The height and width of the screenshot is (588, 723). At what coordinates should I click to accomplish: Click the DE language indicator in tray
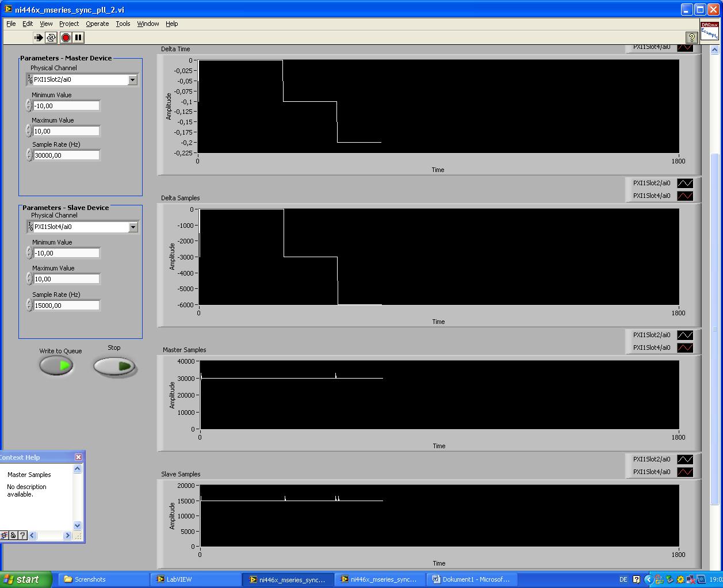pos(623,579)
